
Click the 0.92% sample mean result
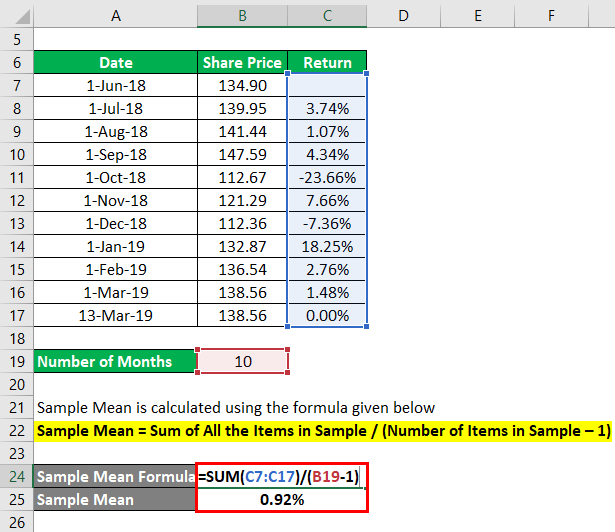pos(281,499)
